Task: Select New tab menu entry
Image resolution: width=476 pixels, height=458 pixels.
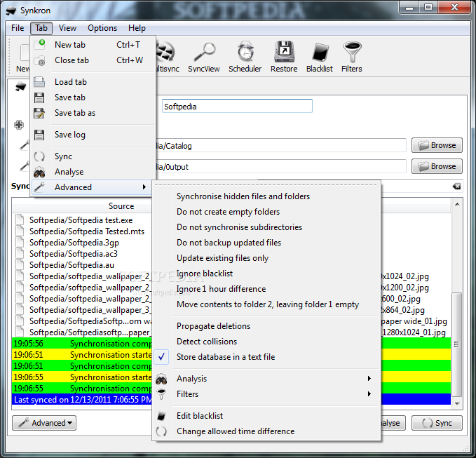Action: (93, 45)
